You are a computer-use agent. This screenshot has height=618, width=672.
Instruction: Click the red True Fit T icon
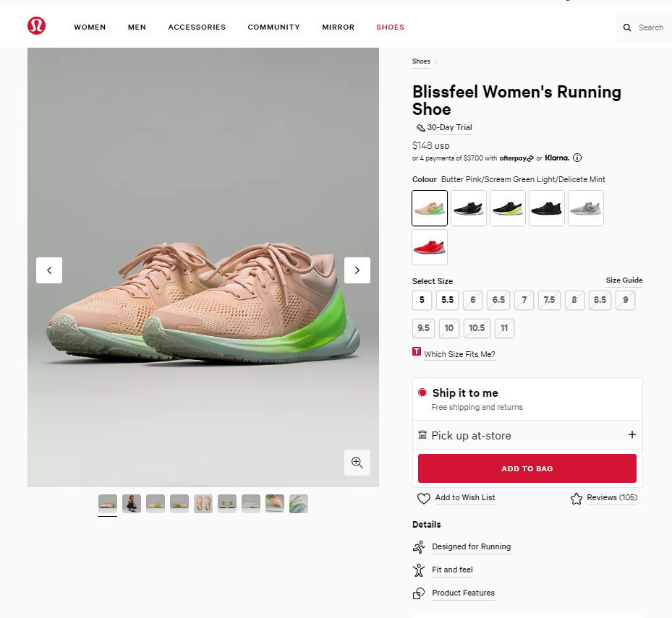coord(416,351)
